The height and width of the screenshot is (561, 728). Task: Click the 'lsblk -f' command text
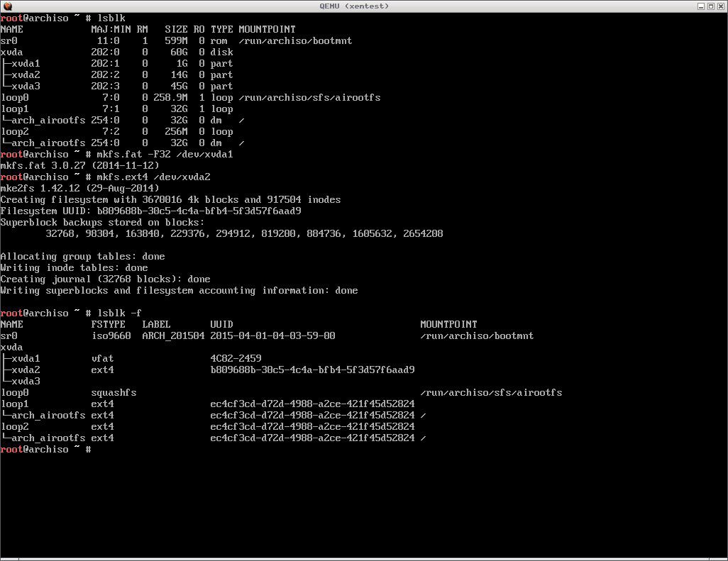click(x=119, y=313)
